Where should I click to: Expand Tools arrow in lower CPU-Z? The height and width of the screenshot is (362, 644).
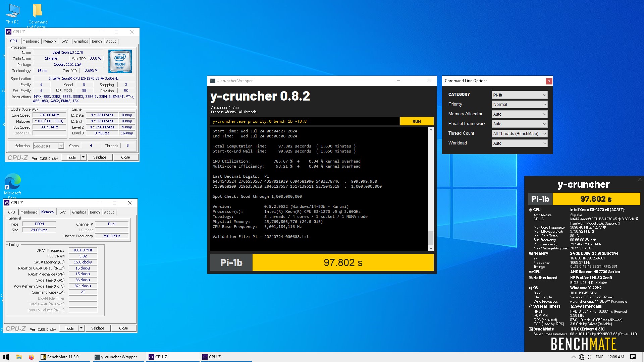tap(82, 328)
